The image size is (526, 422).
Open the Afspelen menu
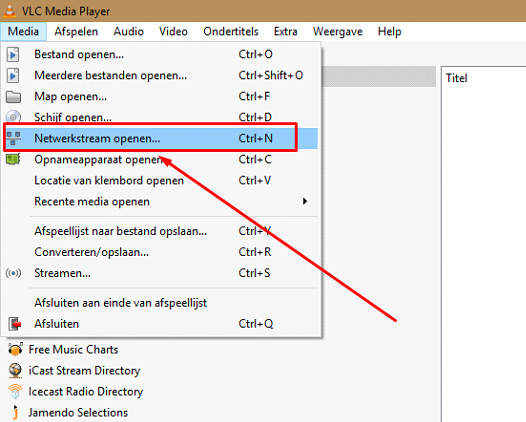[76, 32]
